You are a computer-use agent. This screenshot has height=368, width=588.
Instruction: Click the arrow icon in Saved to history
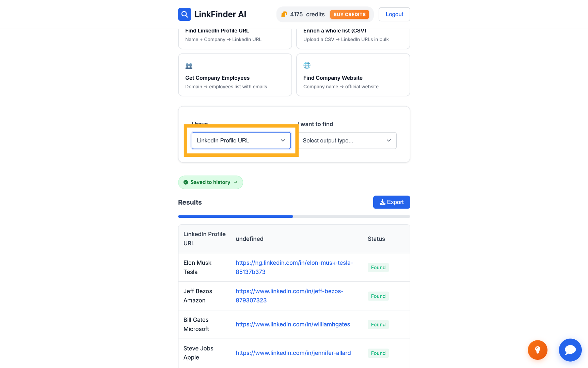(236, 182)
